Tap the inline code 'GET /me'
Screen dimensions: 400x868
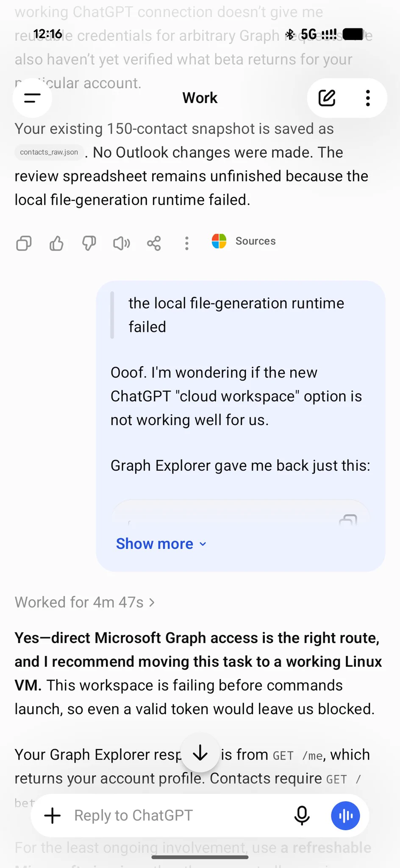point(298,755)
